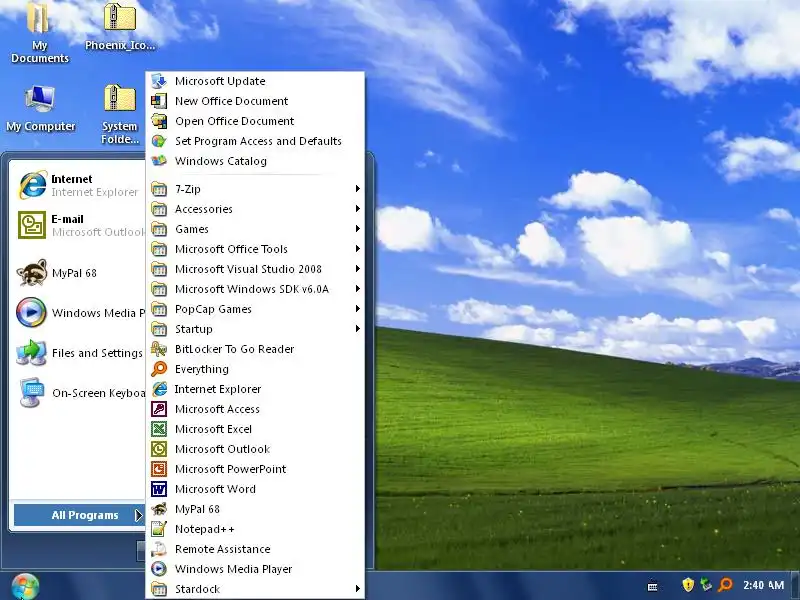
Task: Click keyboard icon in system tray
Action: [x=653, y=586]
